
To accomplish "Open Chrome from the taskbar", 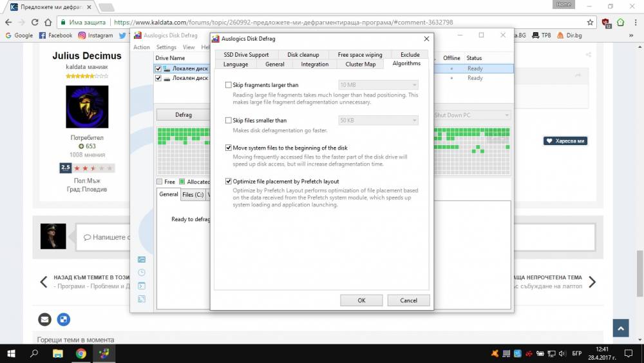I will point(81,353).
